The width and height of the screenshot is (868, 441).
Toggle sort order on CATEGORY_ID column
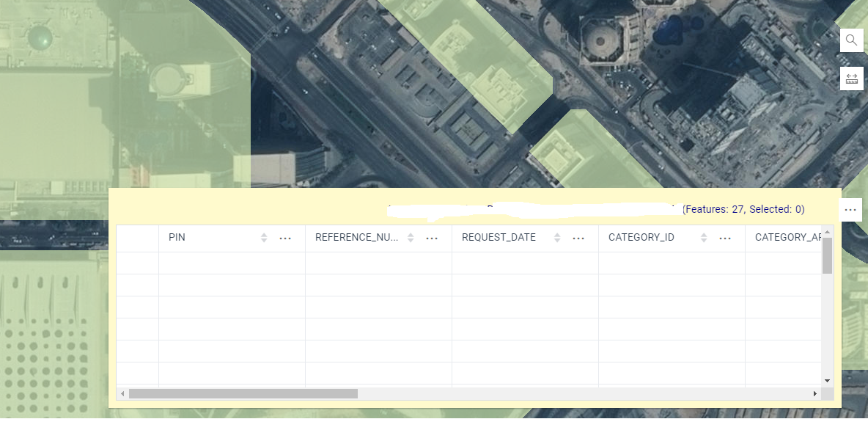703,238
